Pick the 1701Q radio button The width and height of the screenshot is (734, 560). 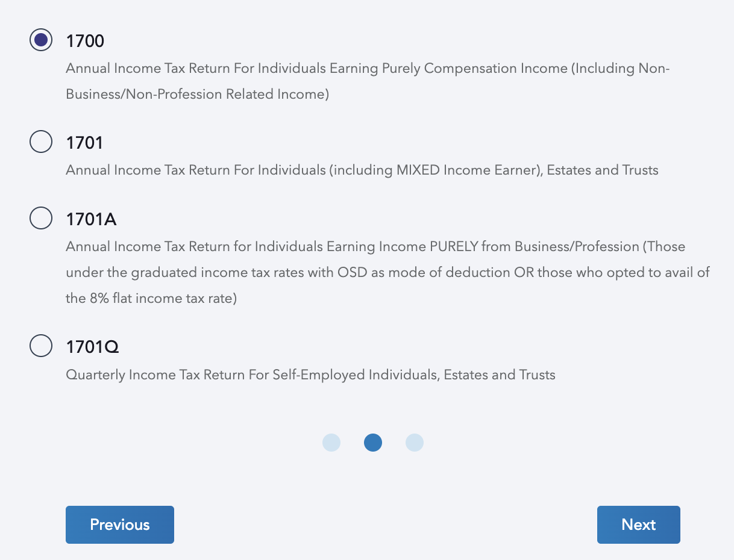pos(40,346)
